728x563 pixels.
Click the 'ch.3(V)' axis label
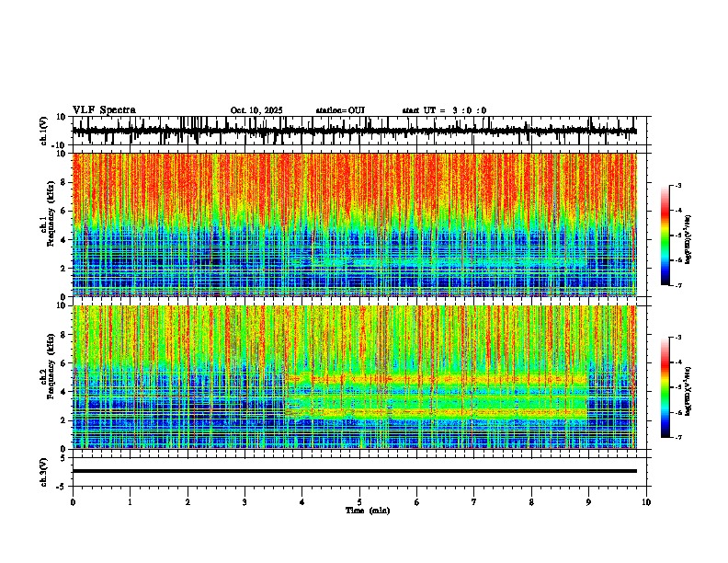[44, 472]
